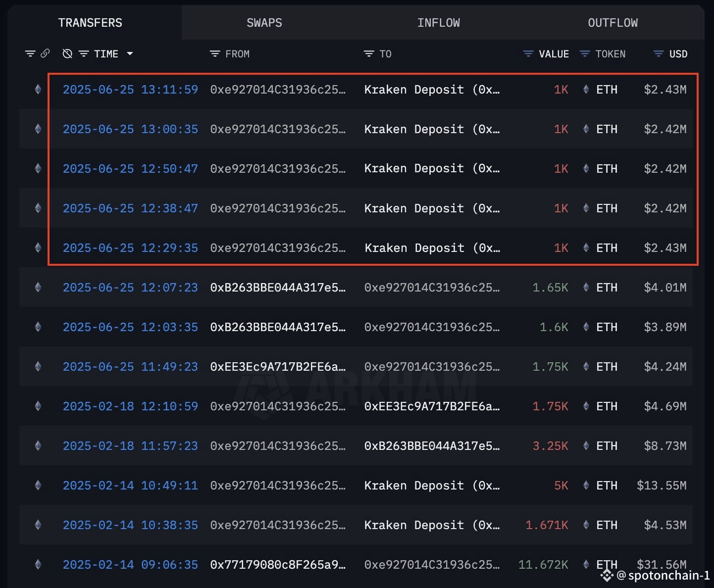The image size is (714, 588).
Task: Open the INFLOW tab
Action: [x=439, y=23]
